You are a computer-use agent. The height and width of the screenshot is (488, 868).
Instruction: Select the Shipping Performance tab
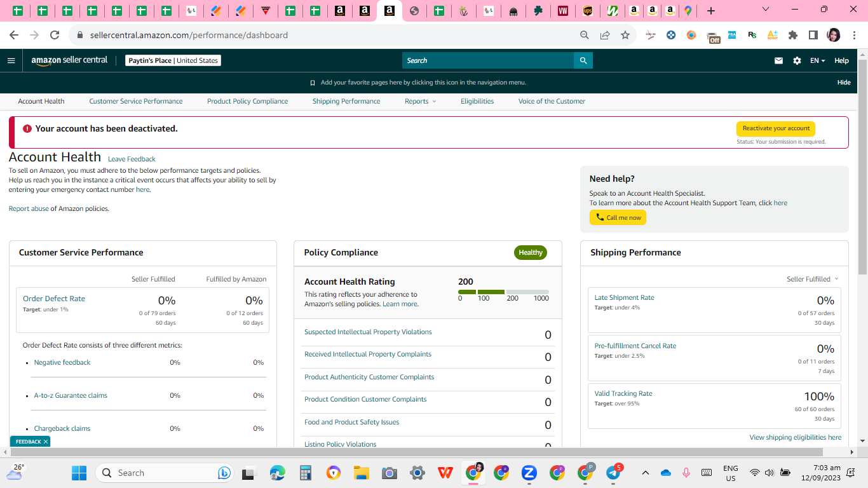click(x=346, y=101)
